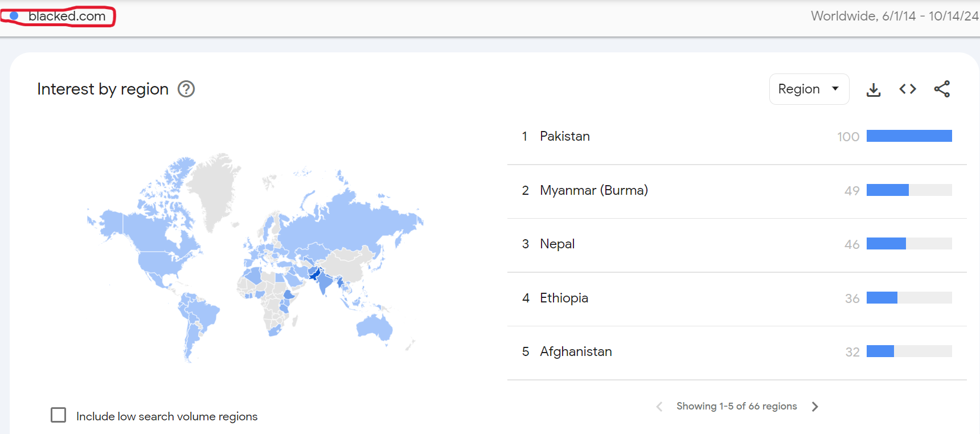Select Pakistan in the region list
The width and height of the screenshot is (980, 434).
(564, 136)
